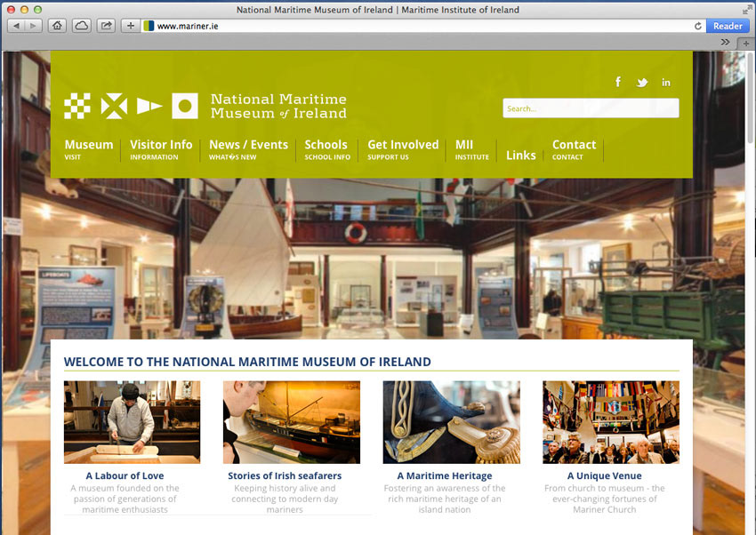Open the Schools menu item
This screenshot has height=535, width=756.
[327, 150]
